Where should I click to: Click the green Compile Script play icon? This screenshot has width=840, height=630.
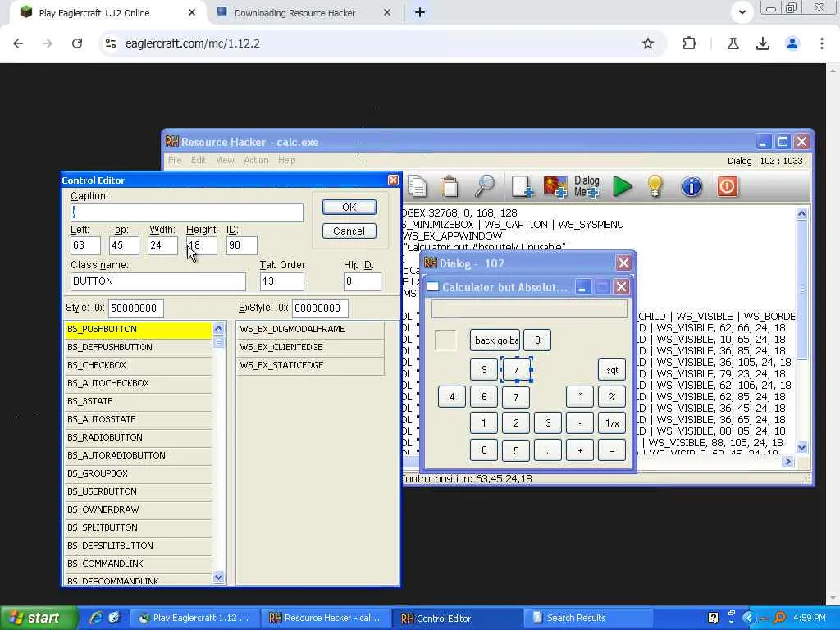click(x=623, y=187)
